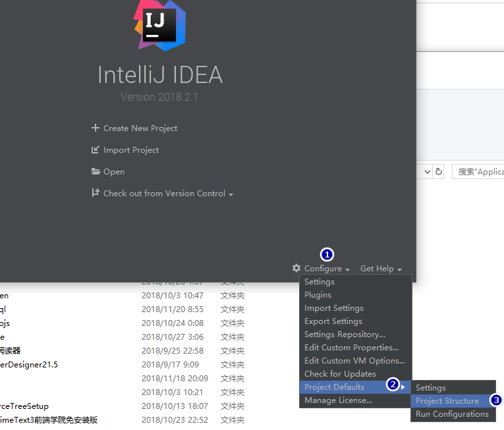Expand the Project Defaults submenu arrow

(x=403, y=387)
